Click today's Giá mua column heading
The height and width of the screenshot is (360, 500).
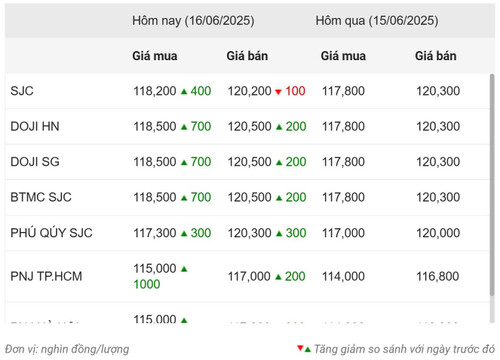pyautogui.click(x=155, y=56)
